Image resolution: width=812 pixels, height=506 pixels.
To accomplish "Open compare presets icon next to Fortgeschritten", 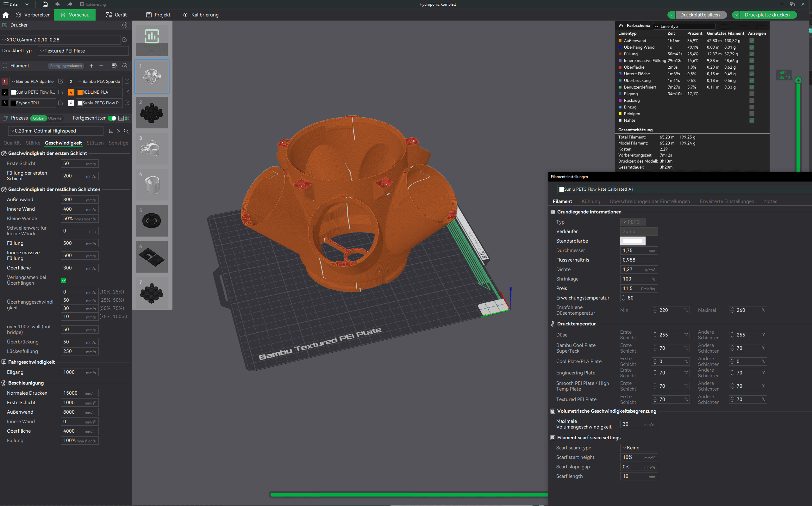I will point(121,118).
